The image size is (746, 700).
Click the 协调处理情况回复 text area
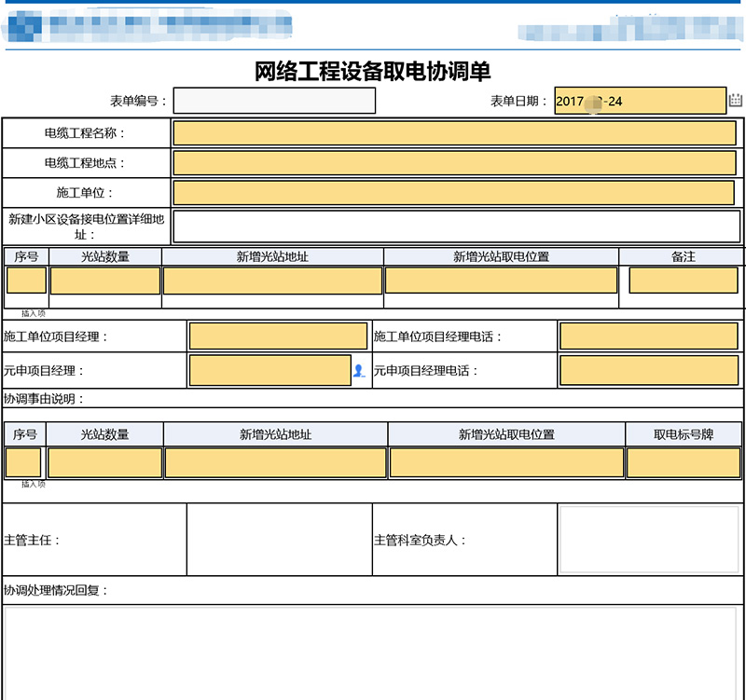click(x=371, y=652)
